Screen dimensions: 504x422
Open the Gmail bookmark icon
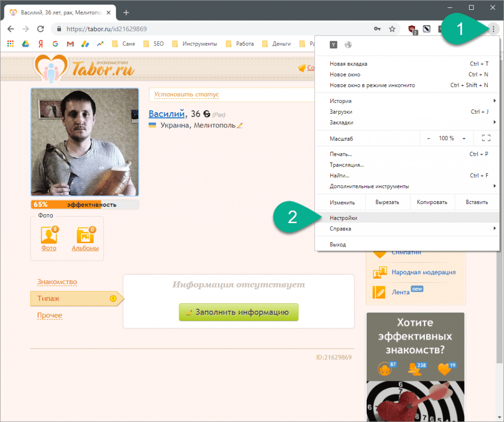coord(70,44)
